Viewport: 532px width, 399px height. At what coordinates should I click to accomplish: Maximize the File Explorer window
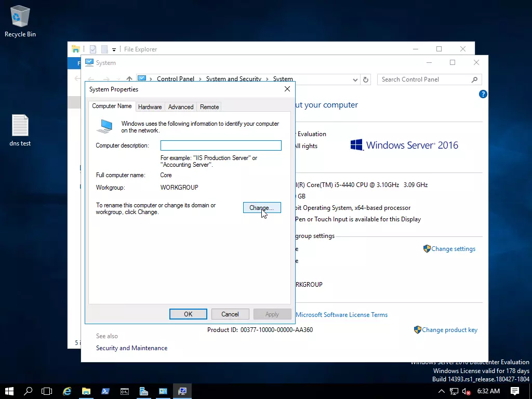point(439,49)
